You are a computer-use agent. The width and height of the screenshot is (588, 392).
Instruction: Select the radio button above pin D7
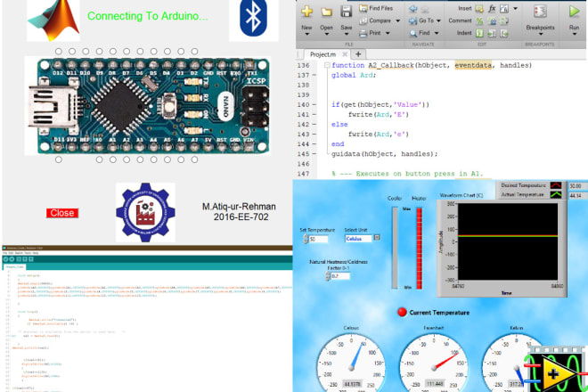[x=127, y=52]
